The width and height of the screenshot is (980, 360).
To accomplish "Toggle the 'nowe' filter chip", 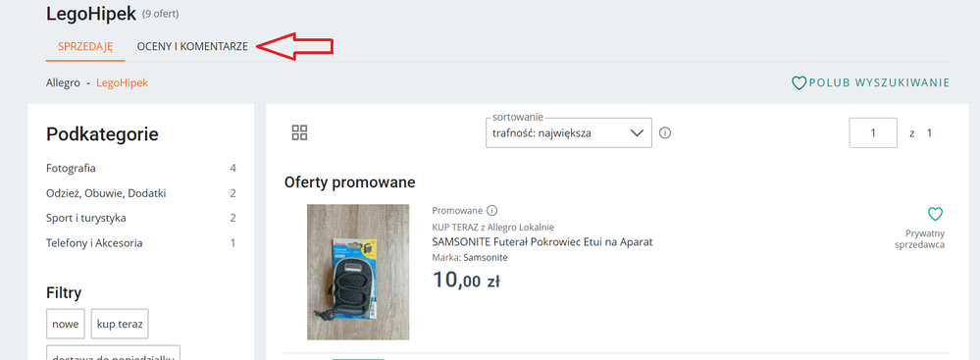I will (66, 324).
